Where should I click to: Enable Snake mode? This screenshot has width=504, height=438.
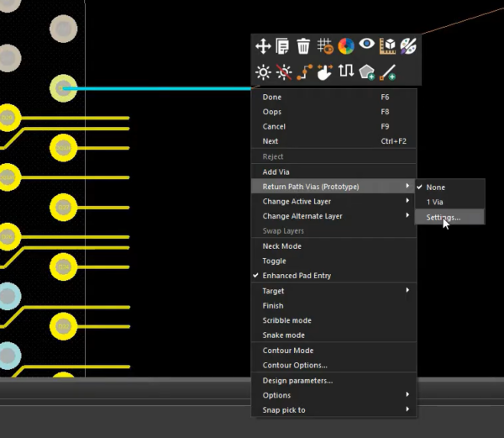coord(333,335)
